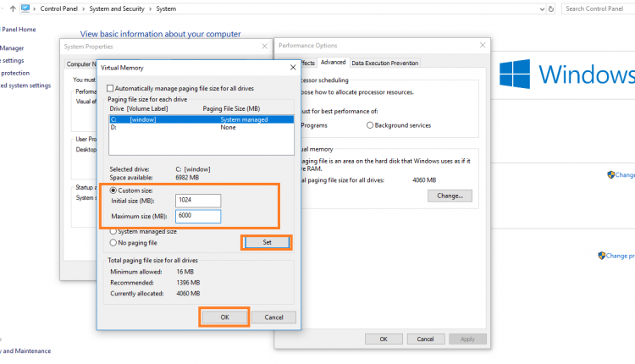The image size is (635, 364).
Task: Select drive C: [window] row
Action: 202,119
